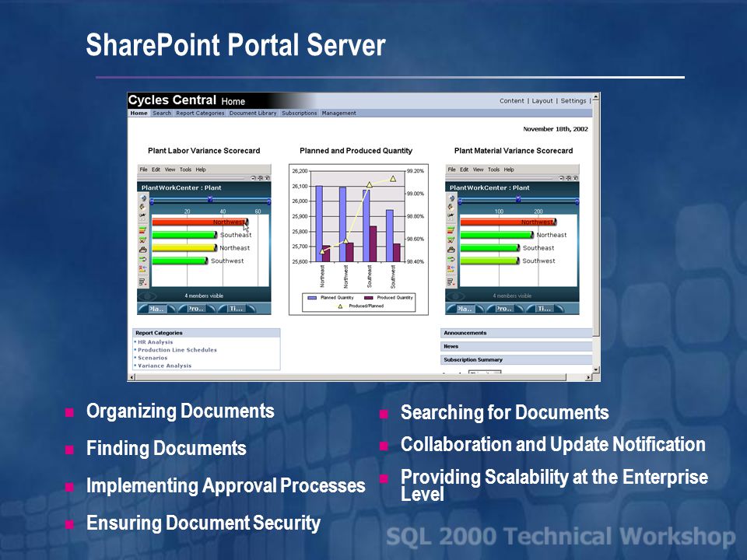Click the green loop arrow icon in Labor scorecard

pyautogui.click(x=143, y=259)
